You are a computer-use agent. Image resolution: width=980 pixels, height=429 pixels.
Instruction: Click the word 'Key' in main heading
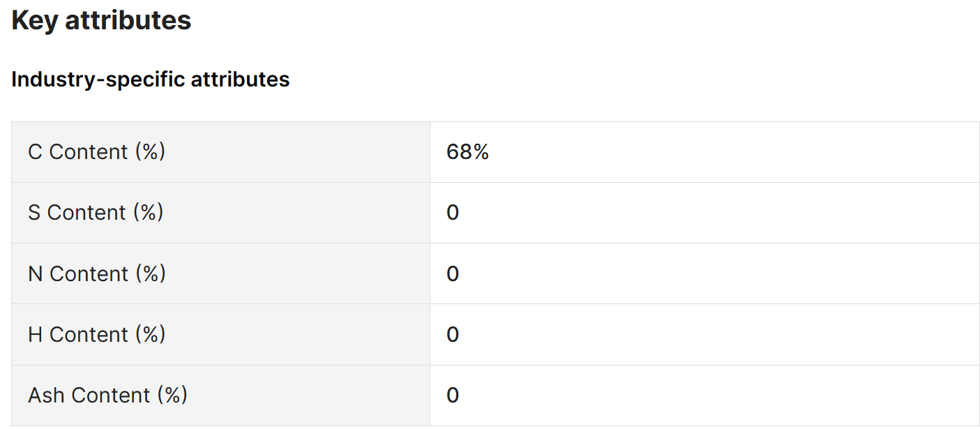pyautogui.click(x=34, y=20)
